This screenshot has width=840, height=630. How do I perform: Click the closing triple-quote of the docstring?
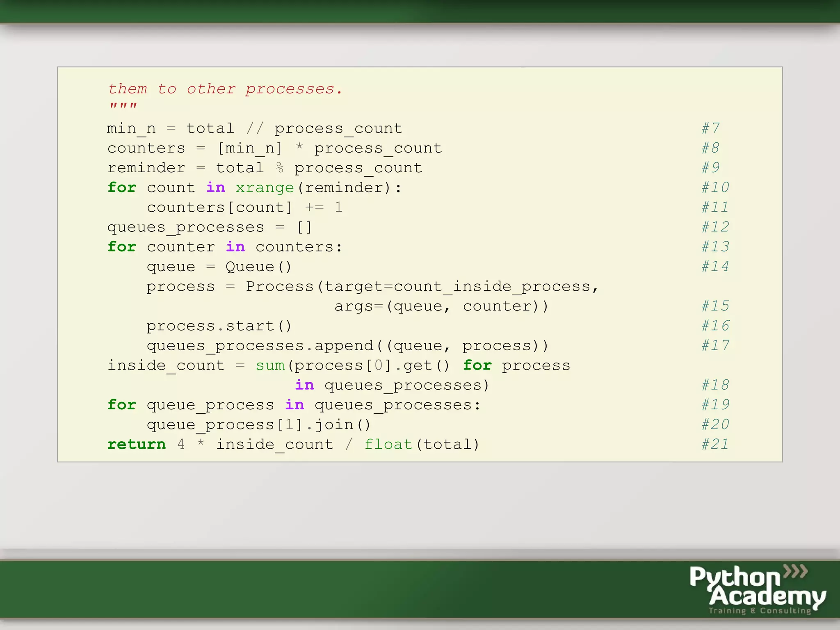(123, 106)
